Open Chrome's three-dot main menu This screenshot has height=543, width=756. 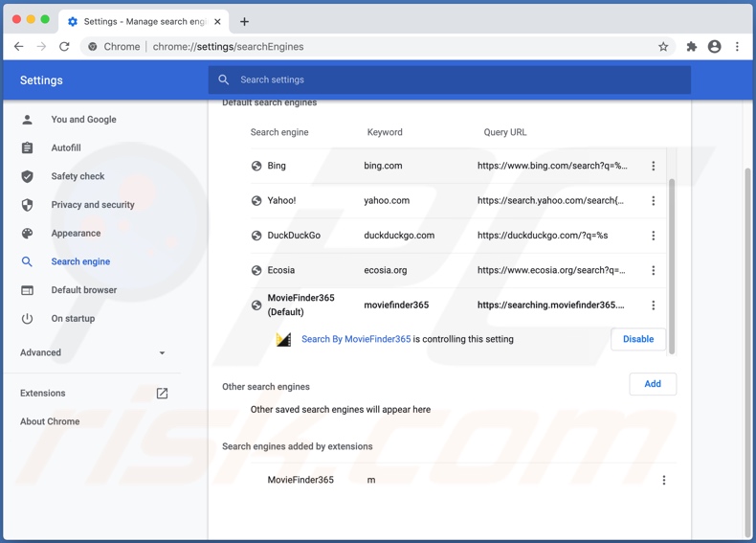(737, 47)
